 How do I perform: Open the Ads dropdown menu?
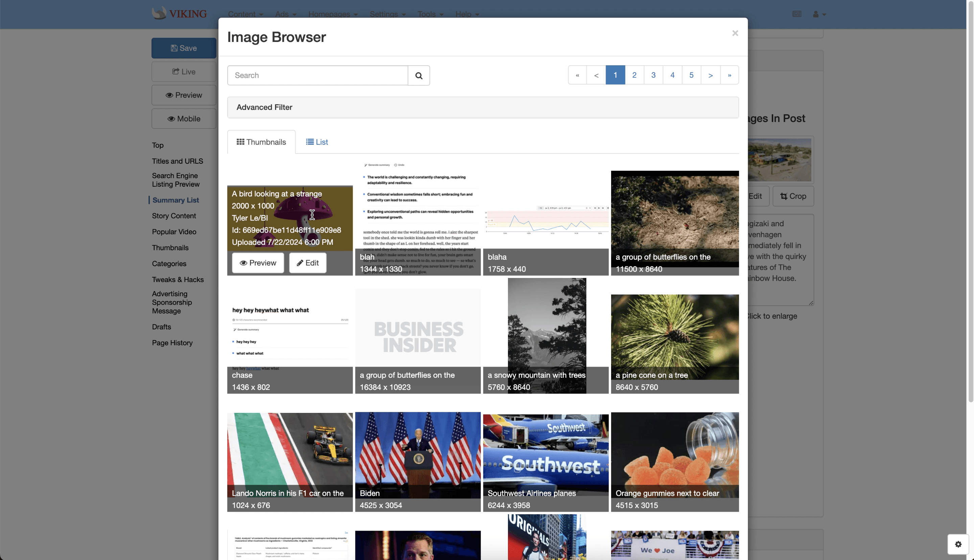click(285, 14)
